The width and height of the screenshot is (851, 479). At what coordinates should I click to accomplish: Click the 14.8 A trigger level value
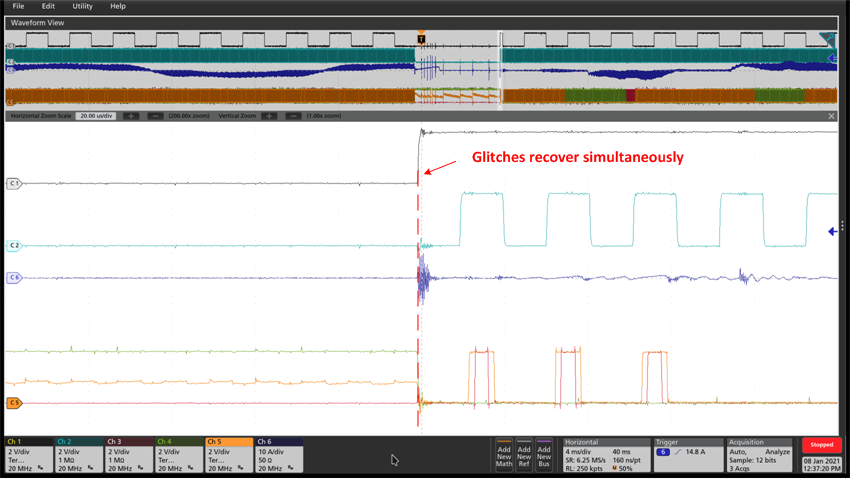click(695, 452)
